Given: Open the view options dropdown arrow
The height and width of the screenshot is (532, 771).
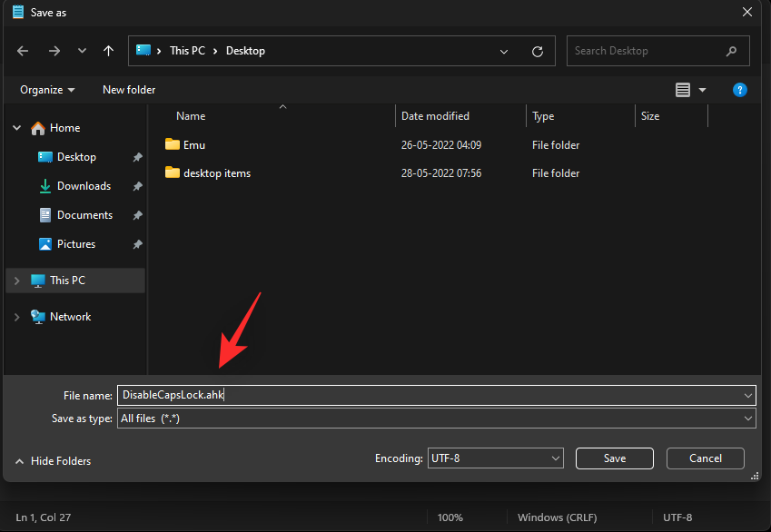Looking at the screenshot, I should pyautogui.click(x=702, y=90).
